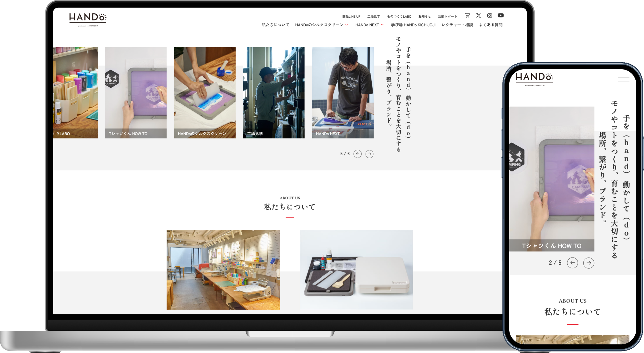Screen dimensions: 644x353
Task: Open 私たちについて menu item
Action: click(275, 25)
